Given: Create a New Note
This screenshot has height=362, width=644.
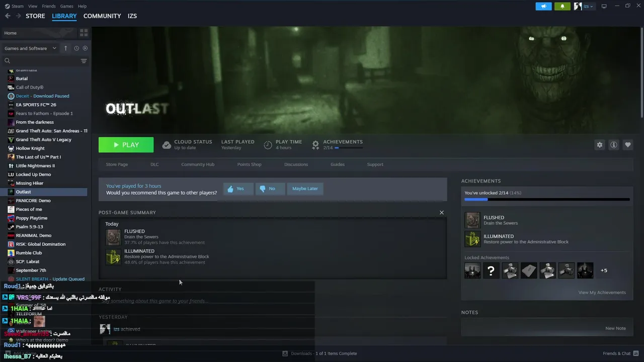Looking at the screenshot, I should (x=615, y=328).
